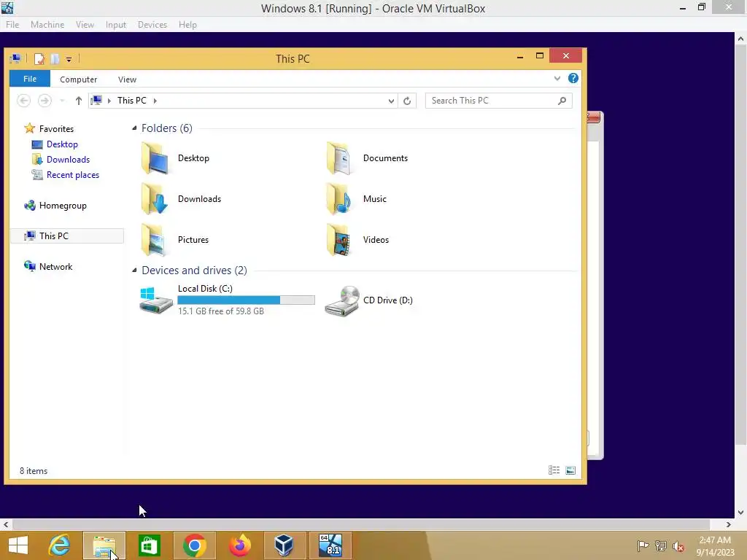The image size is (747, 560).
Task: Open Internet Explorer from taskbar
Action: (60, 545)
